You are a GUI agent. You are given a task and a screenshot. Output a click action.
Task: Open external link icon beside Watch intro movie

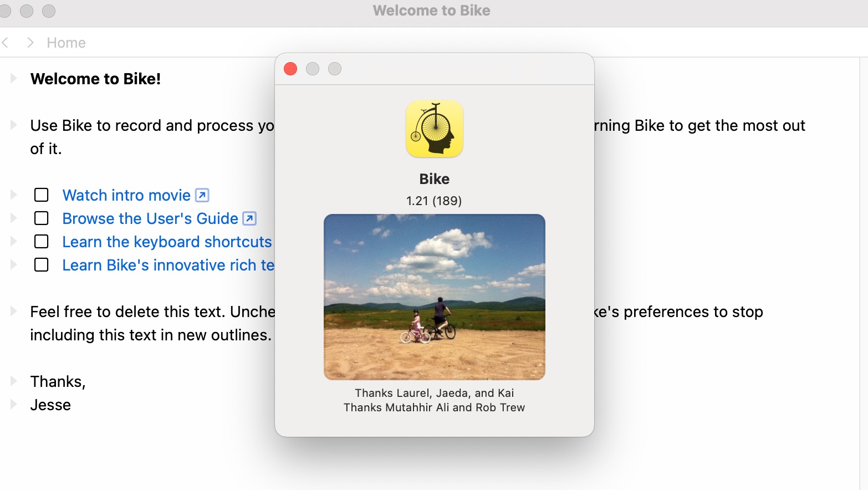pos(202,195)
